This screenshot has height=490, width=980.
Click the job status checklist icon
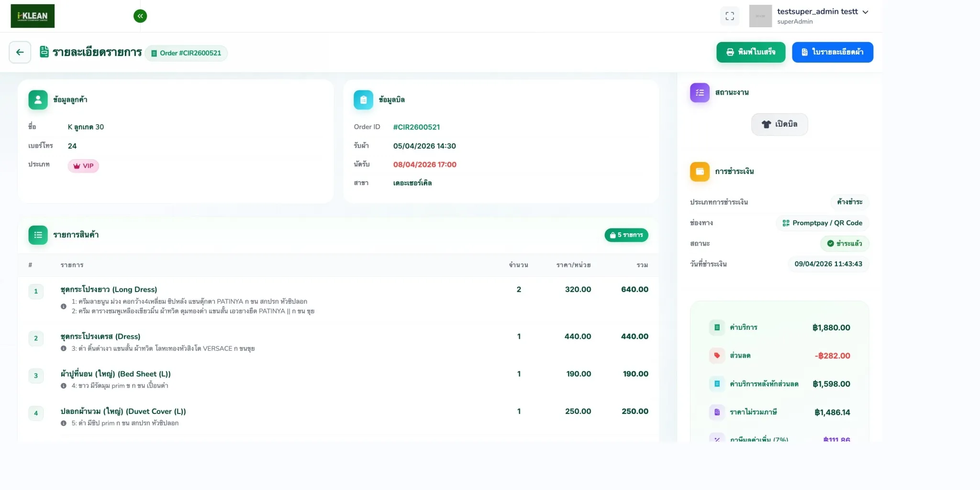point(700,93)
